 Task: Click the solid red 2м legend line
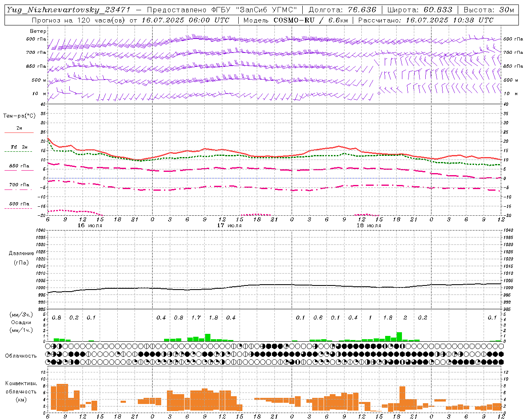click(x=19, y=133)
